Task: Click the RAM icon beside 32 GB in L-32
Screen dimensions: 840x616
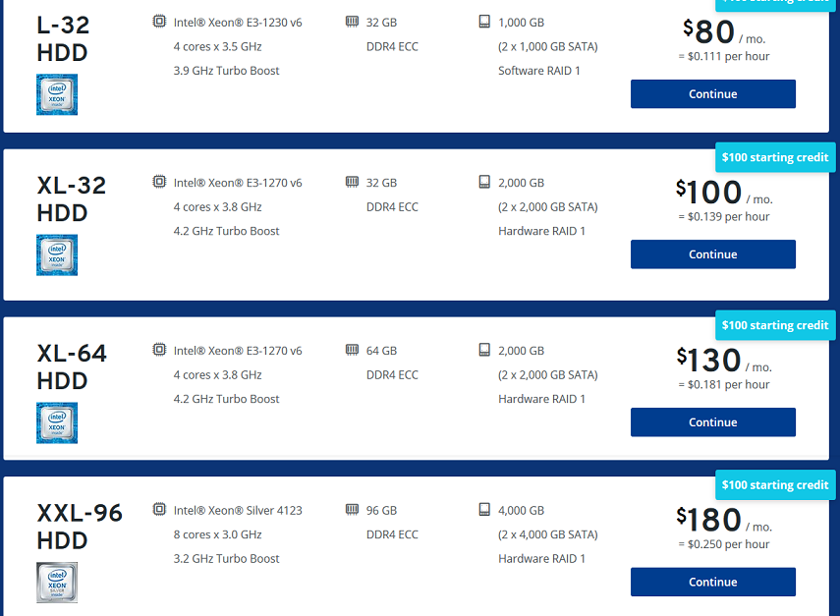Action: pos(352,22)
